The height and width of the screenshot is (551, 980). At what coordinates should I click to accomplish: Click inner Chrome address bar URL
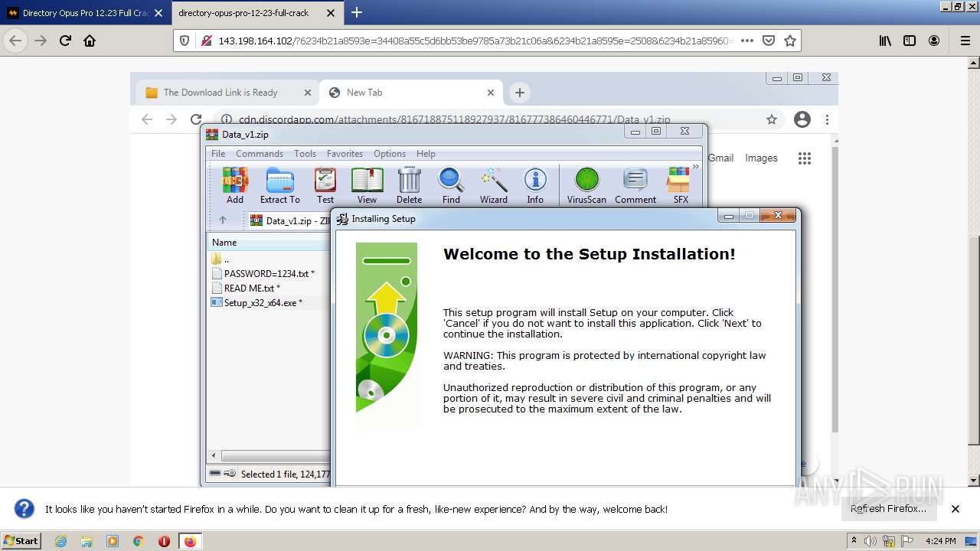click(x=455, y=119)
